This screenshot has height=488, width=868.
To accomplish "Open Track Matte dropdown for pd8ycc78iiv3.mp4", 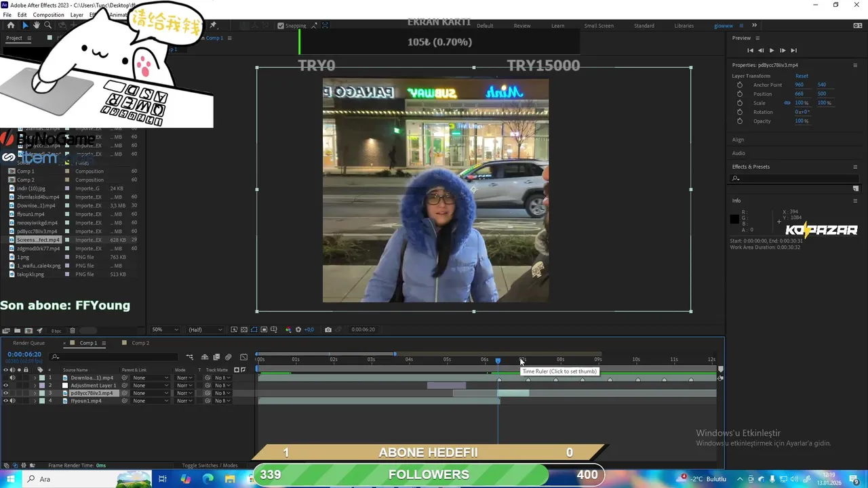I will point(222,393).
